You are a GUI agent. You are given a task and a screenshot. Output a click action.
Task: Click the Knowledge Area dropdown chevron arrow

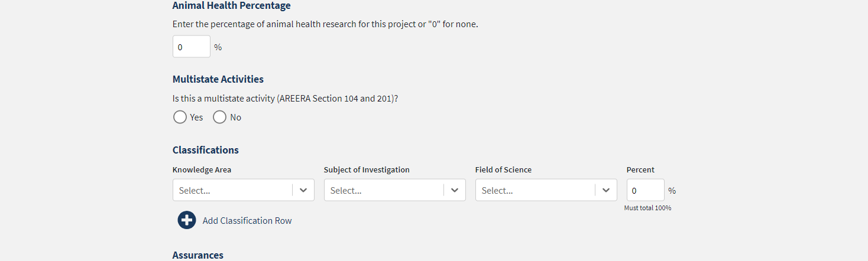pos(303,190)
